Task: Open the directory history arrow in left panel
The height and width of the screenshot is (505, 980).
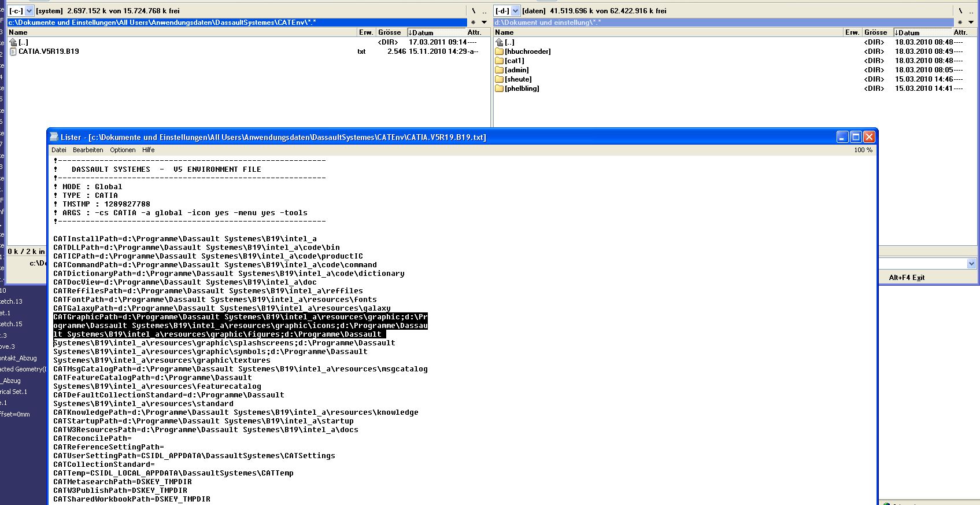Action: pyautogui.click(x=485, y=23)
